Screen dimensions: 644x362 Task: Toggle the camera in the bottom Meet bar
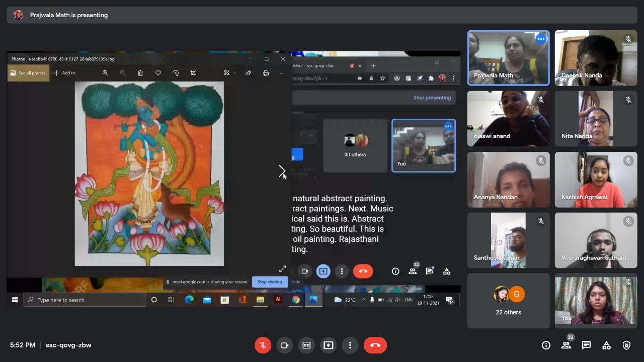click(284, 345)
